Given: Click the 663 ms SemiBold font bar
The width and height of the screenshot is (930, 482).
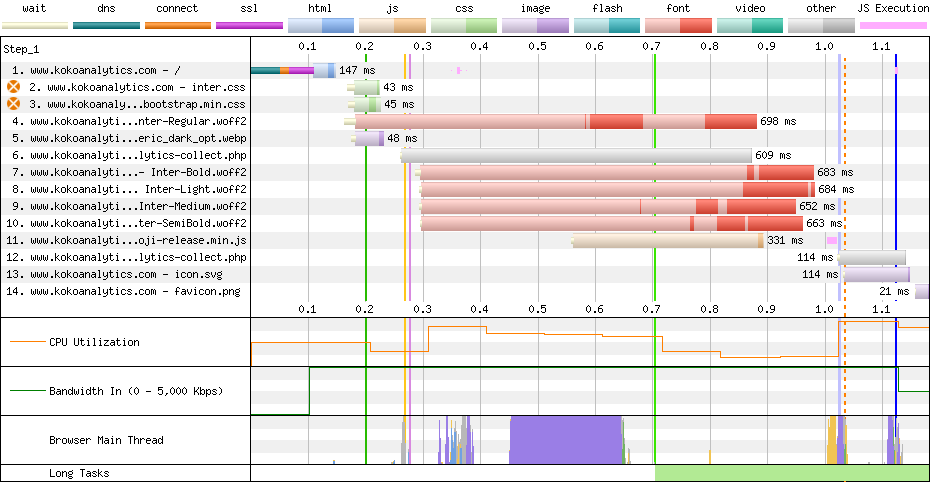Looking at the screenshot, I should 611,223.
